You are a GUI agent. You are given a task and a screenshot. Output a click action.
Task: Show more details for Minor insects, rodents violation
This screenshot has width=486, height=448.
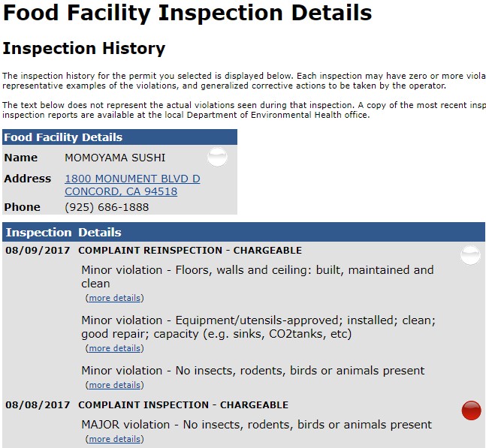115,385
